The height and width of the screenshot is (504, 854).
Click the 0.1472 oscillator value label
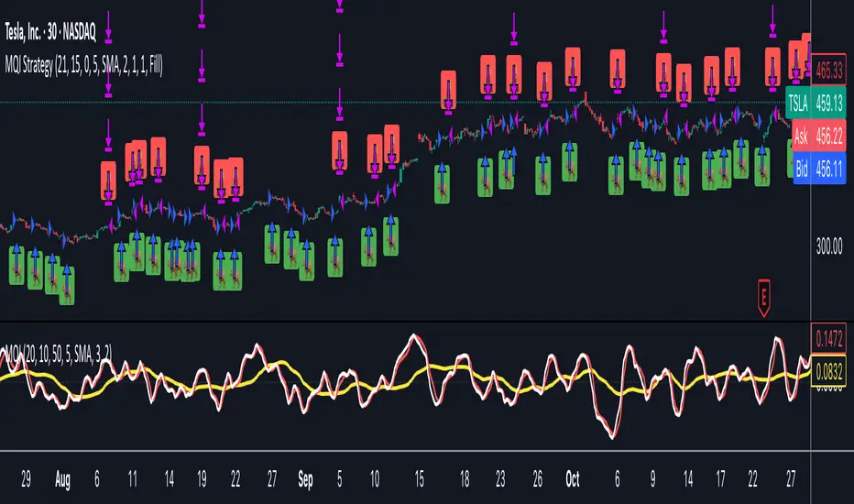[829, 339]
